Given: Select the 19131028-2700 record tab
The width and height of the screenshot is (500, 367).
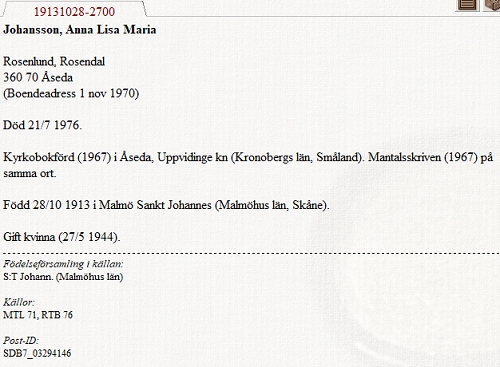Looking at the screenshot, I should pos(74,12).
